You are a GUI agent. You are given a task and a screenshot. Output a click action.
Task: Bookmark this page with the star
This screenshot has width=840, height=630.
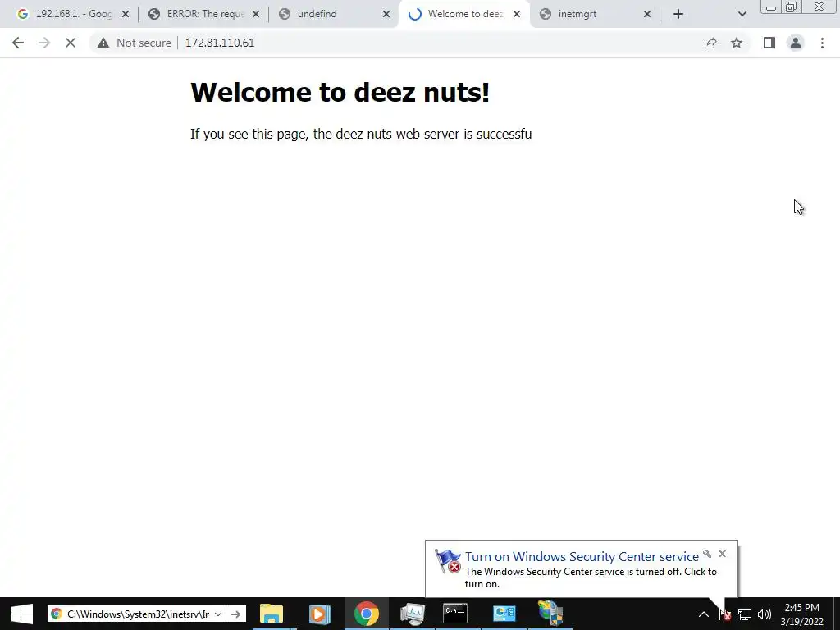click(737, 43)
